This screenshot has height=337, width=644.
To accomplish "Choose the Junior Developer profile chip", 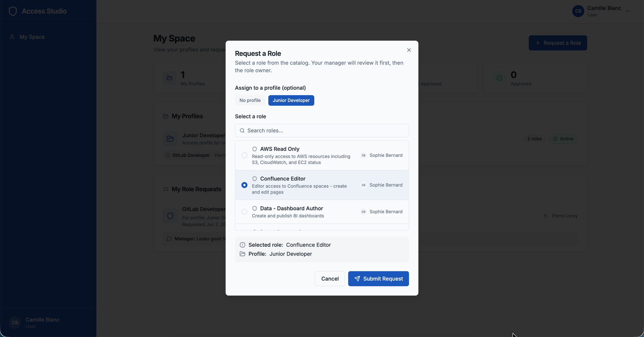I will click(291, 100).
